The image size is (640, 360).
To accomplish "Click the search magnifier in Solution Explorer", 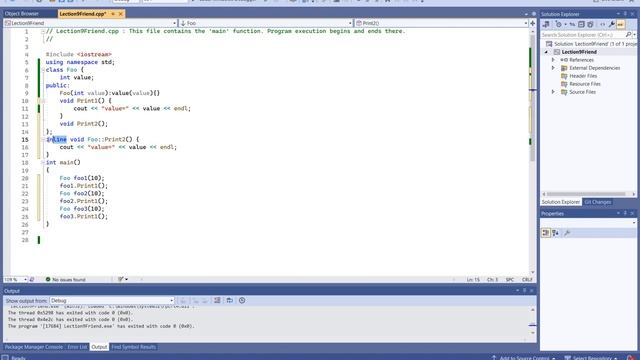I will (x=629, y=35).
